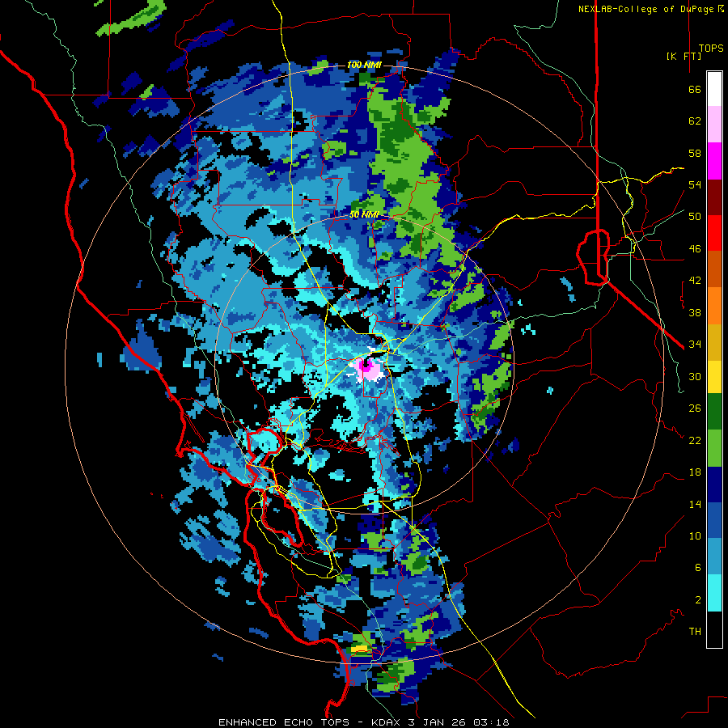Click the light green legend swatch
Viewport: 728px width, 728px height.
click(x=714, y=448)
